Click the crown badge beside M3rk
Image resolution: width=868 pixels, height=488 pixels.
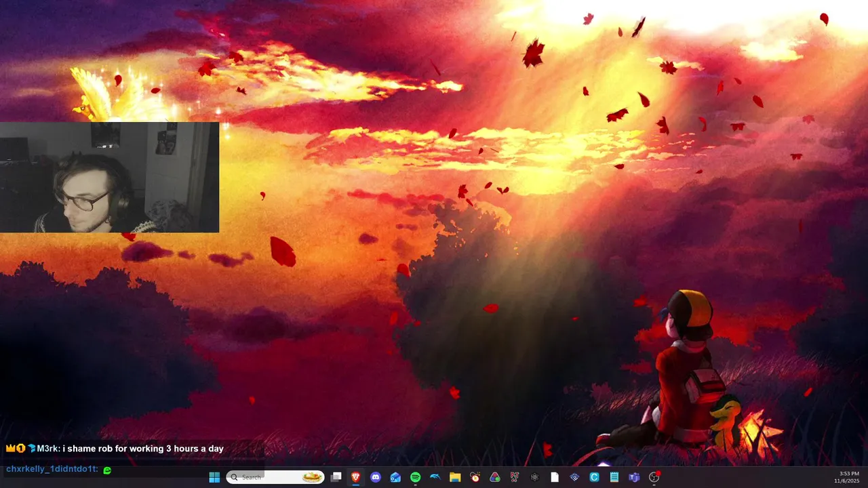tap(10, 448)
